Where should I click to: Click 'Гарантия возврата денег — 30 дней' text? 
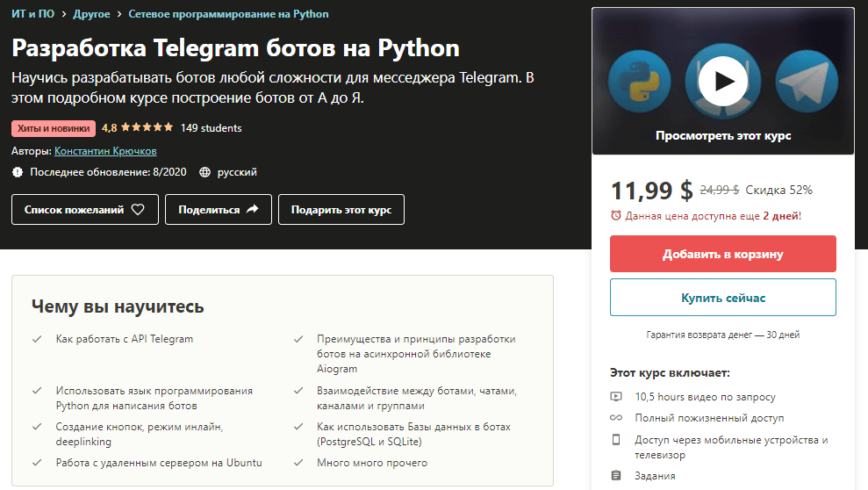(723, 335)
